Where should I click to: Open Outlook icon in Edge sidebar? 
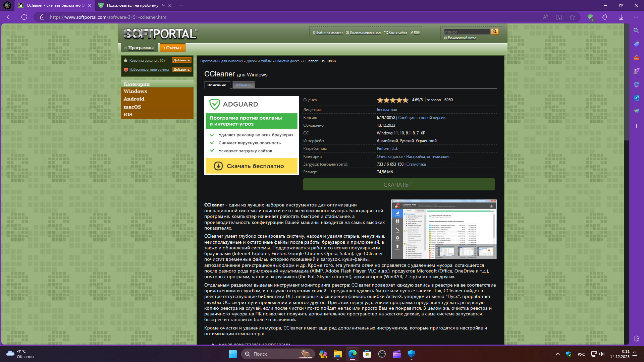tap(636, 98)
